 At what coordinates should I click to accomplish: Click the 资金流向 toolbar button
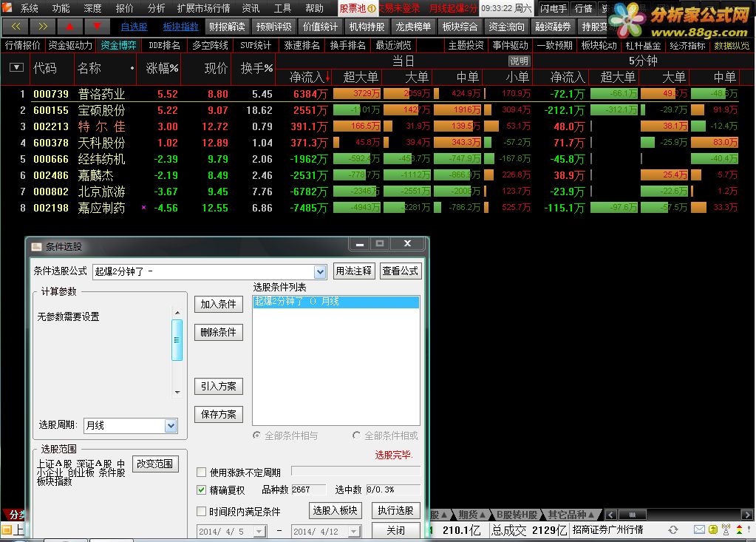pos(506,27)
